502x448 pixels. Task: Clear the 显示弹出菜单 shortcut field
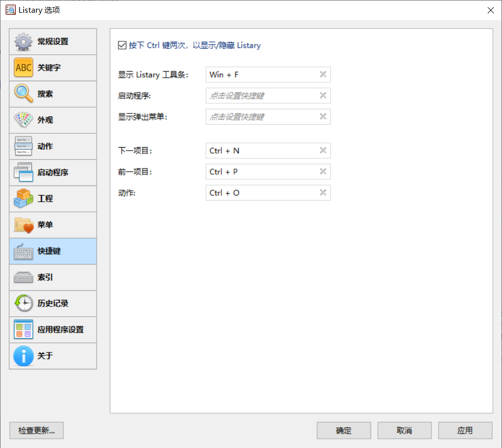(x=323, y=116)
